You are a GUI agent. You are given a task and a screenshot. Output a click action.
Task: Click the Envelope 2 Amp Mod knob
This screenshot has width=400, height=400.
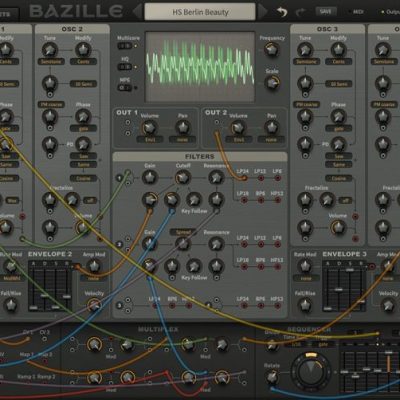point(94,266)
